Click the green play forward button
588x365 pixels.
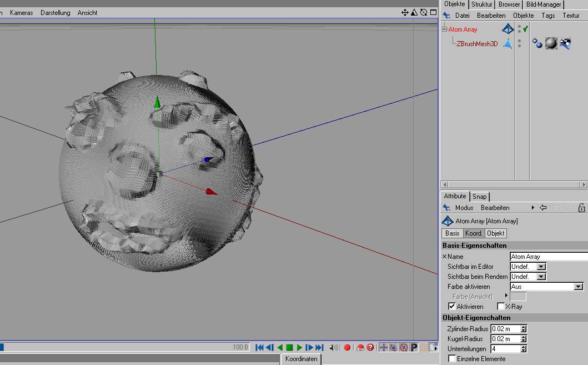(299, 348)
